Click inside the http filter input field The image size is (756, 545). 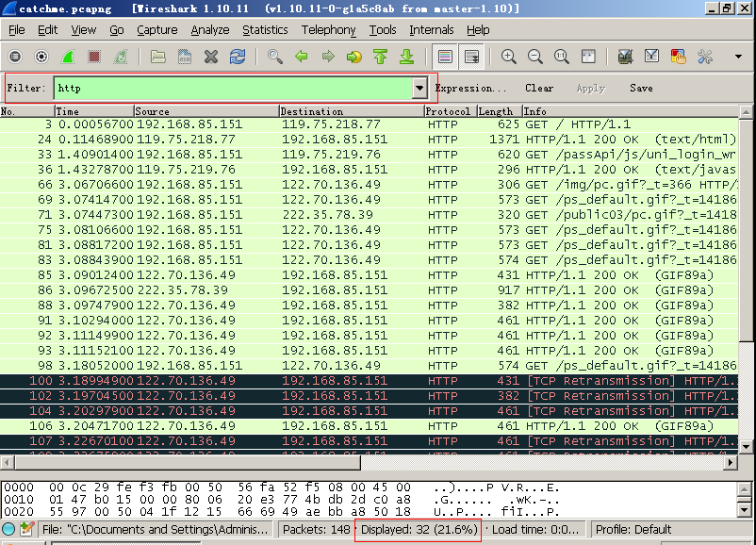tap(234, 88)
